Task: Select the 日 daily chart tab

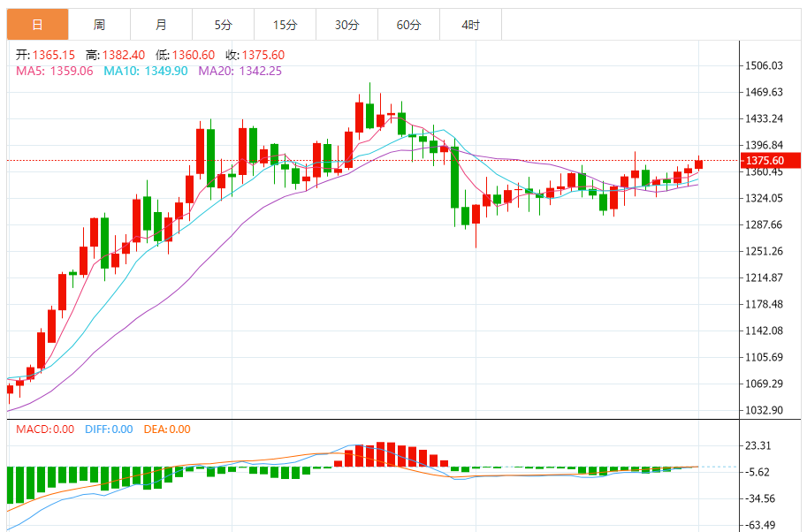Action: pyautogui.click(x=37, y=26)
